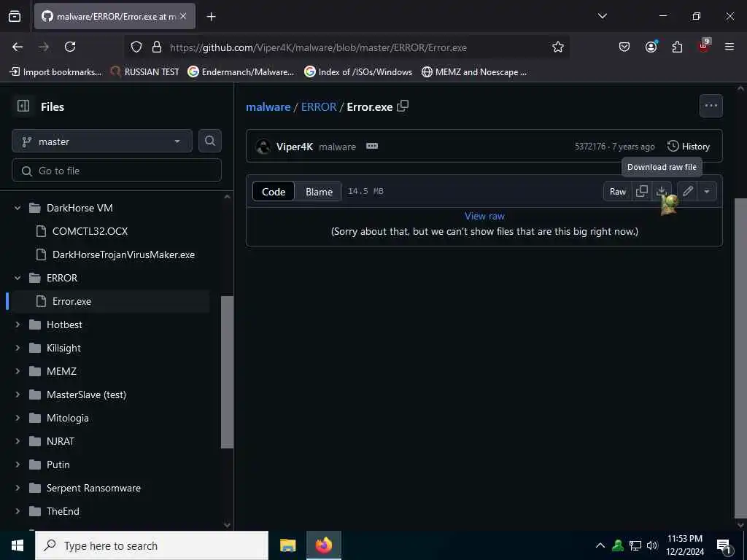Click the Type here to search box

click(152, 545)
